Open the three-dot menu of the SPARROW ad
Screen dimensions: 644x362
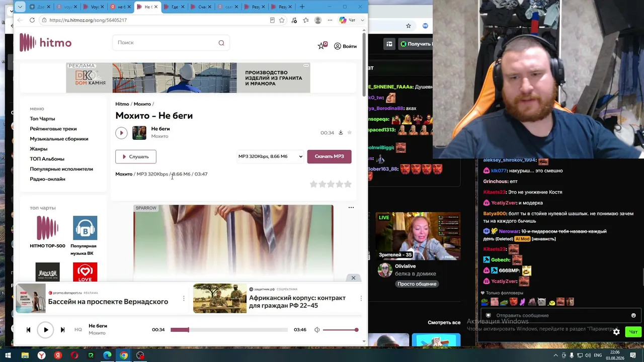tap(351, 208)
